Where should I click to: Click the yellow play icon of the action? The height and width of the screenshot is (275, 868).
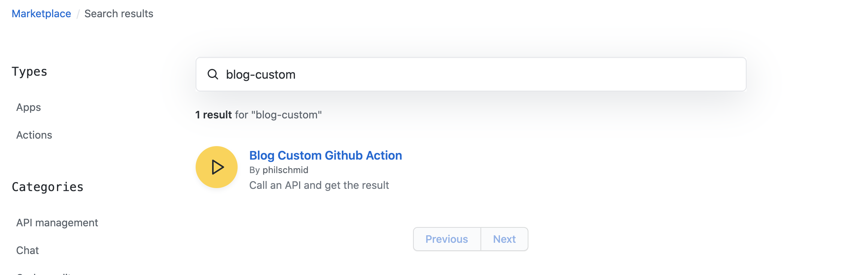pyautogui.click(x=217, y=167)
